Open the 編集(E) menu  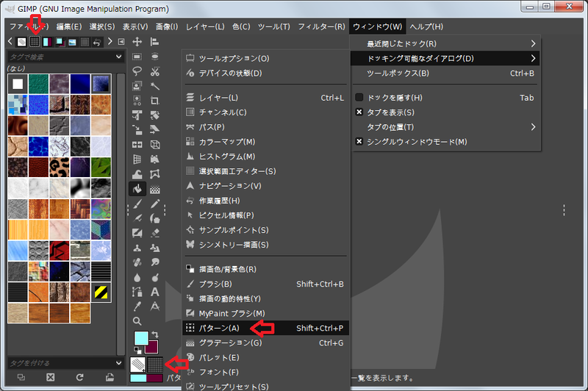pos(69,26)
